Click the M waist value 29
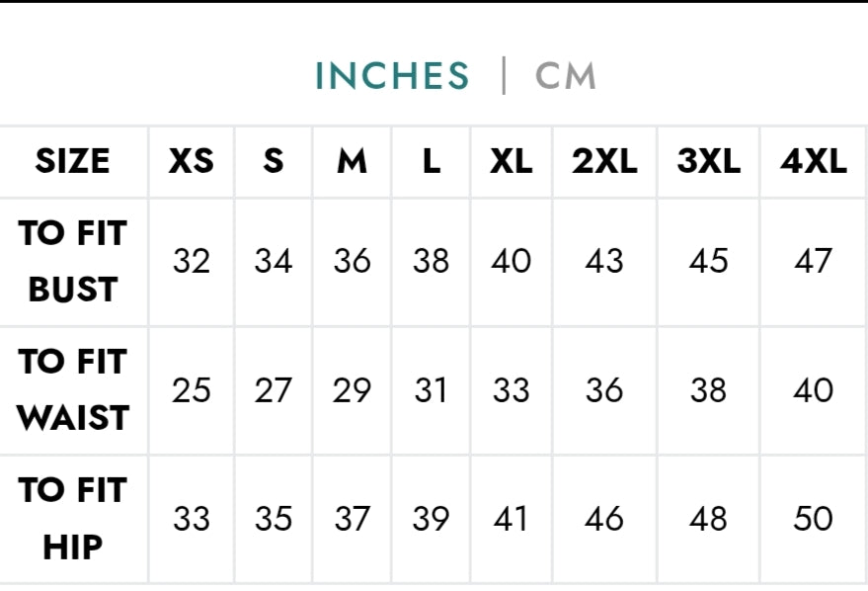The height and width of the screenshot is (591, 868). coord(352,390)
